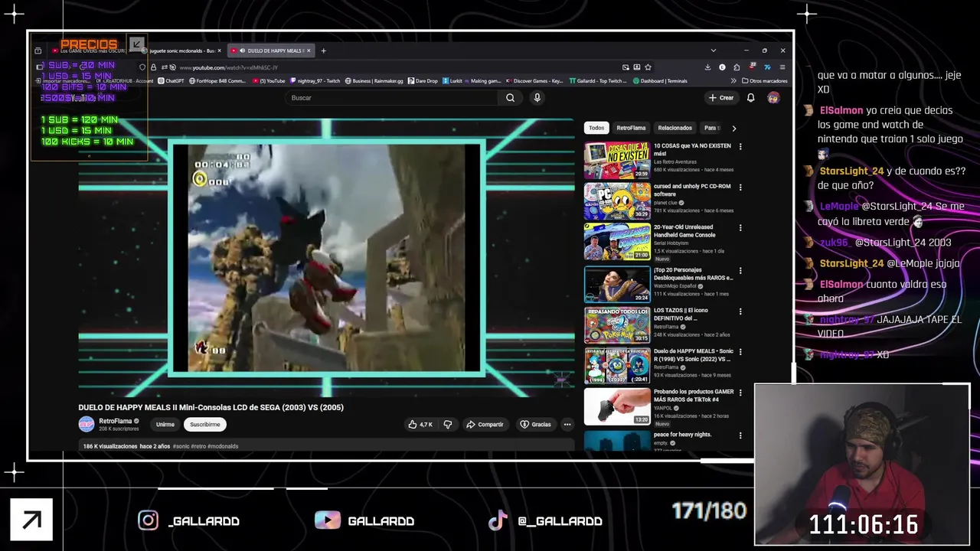Select the 'RetroFlama' filter chip
The image size is (980, 551).
(631, 128)
